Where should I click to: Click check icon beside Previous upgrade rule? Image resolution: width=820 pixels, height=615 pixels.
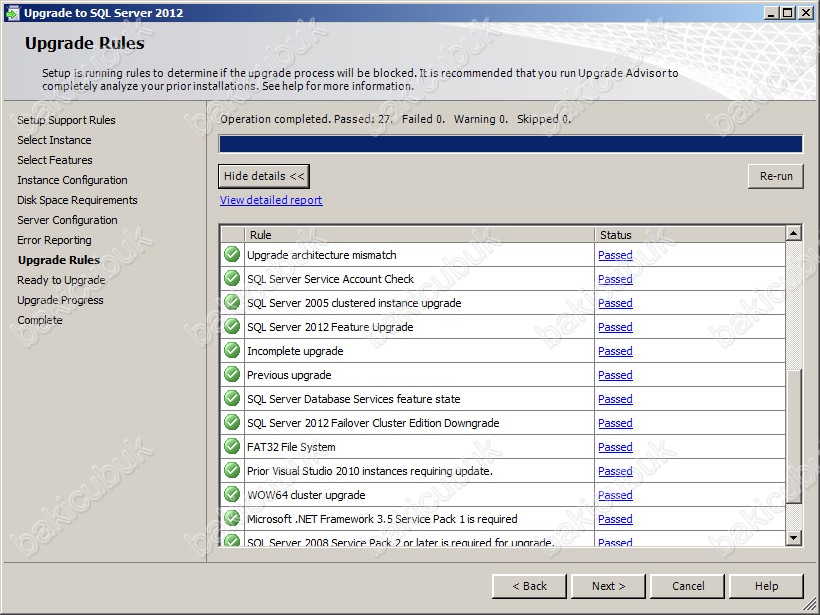(232, 374)
